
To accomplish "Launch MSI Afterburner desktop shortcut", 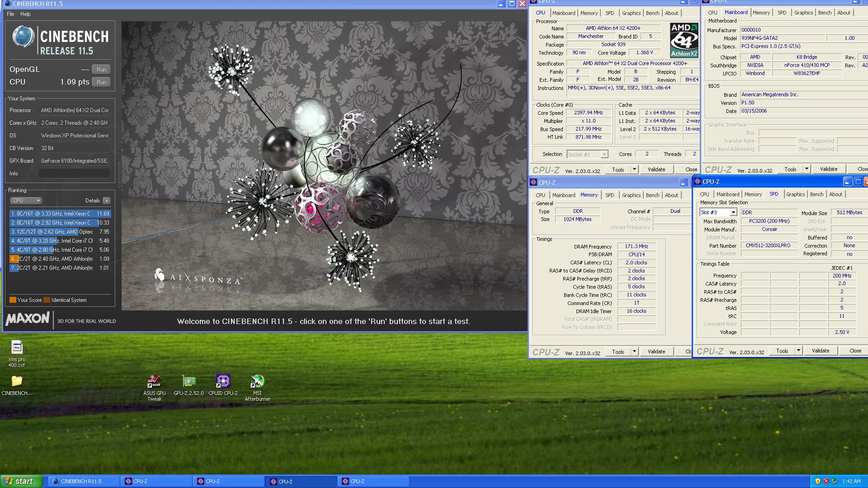I will click(257, 388).
